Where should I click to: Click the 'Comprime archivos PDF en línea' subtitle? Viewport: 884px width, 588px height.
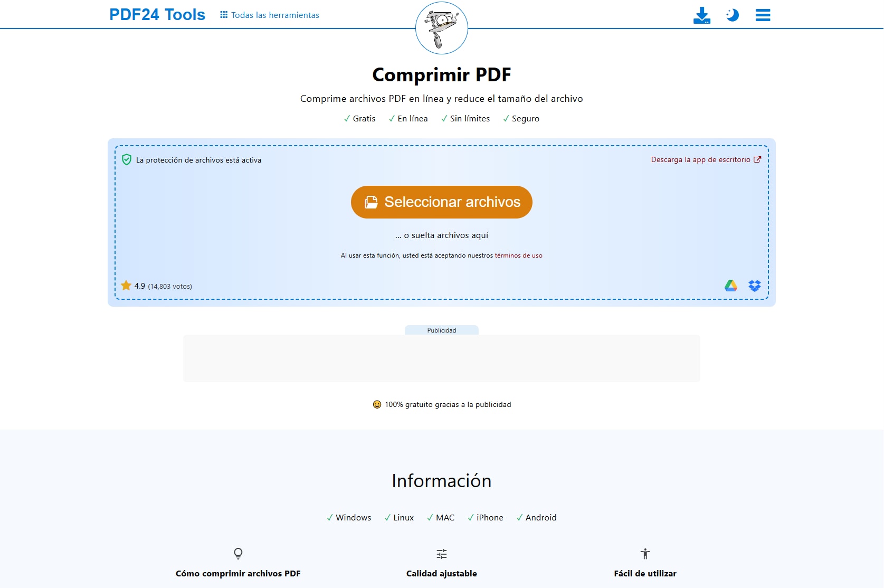[x=442, y=99]
